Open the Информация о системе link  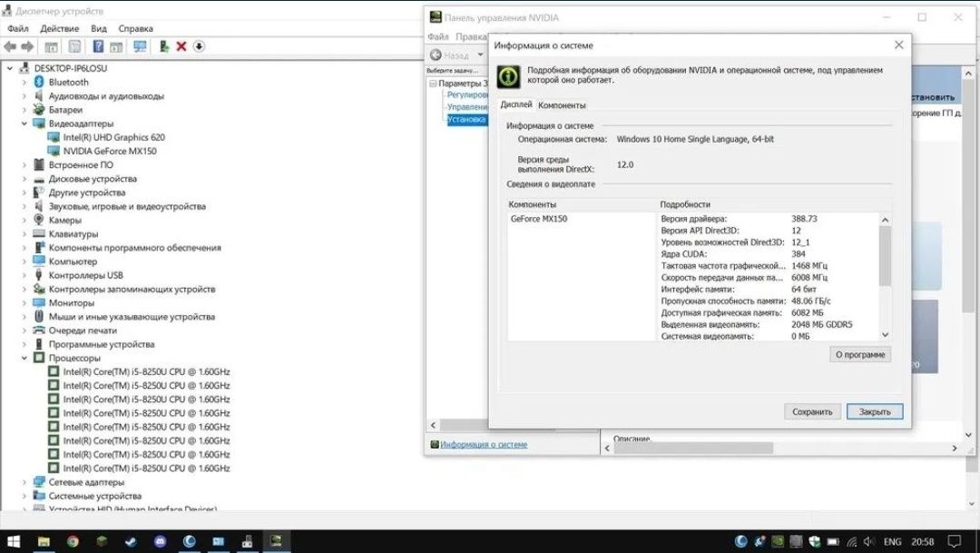tap(484, 444)
